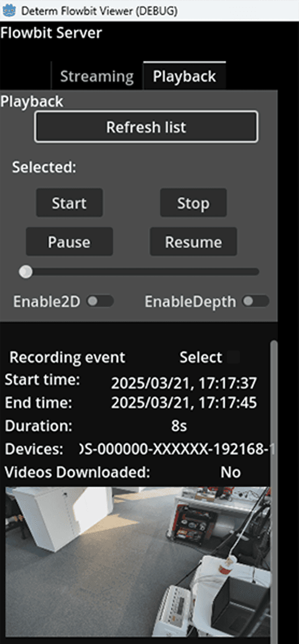Screen dimensions: 299x644
Task: Click the playback progress slider handle
Action: coord(26,271)
